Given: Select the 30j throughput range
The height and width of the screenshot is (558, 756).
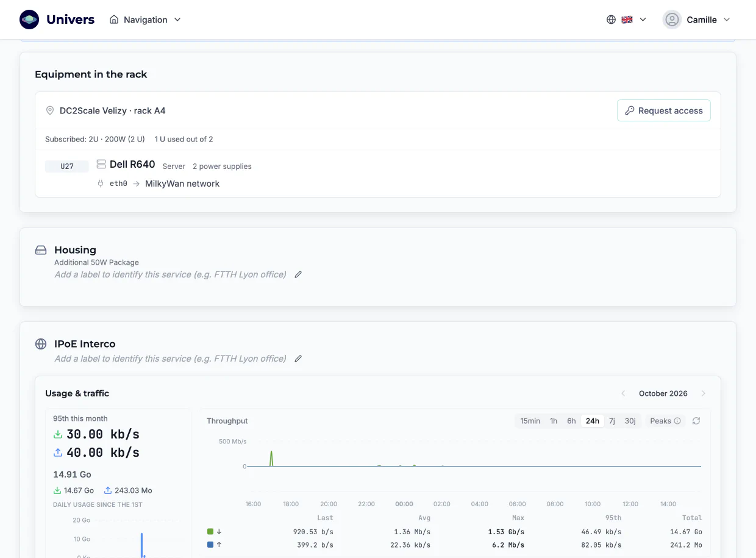Looking at the screenshot, I should pyautogui.click(x=630, y=421).
